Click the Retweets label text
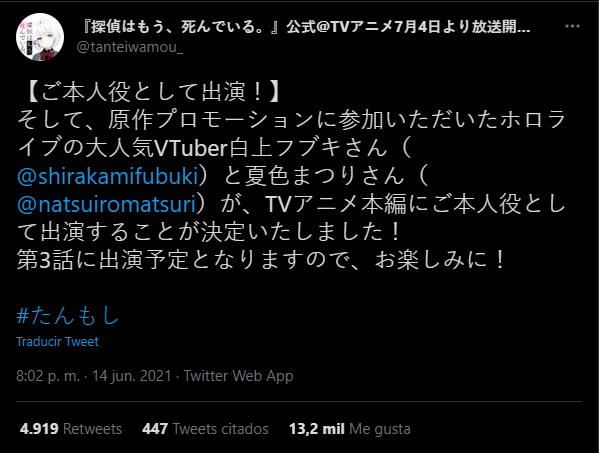Screen dimensions: 599x453 pyautogui.click(x=92, y=429)
